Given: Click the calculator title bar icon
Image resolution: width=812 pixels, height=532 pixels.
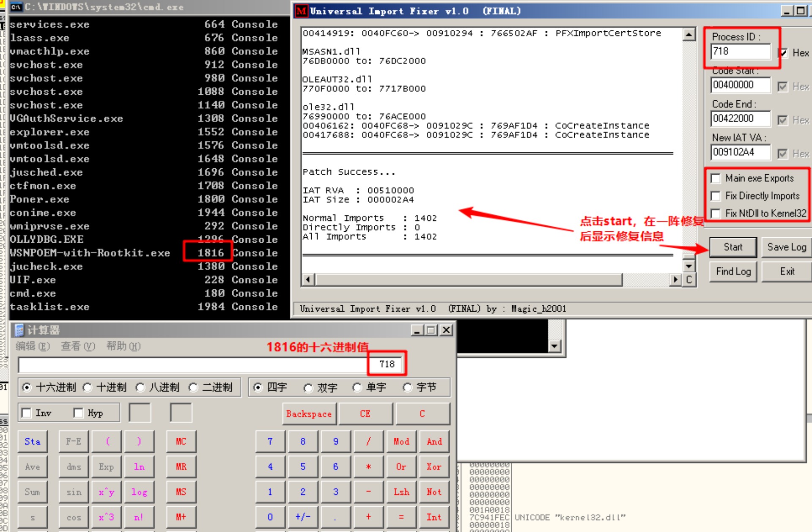Looking at the screenshot, I should (19, 330).
